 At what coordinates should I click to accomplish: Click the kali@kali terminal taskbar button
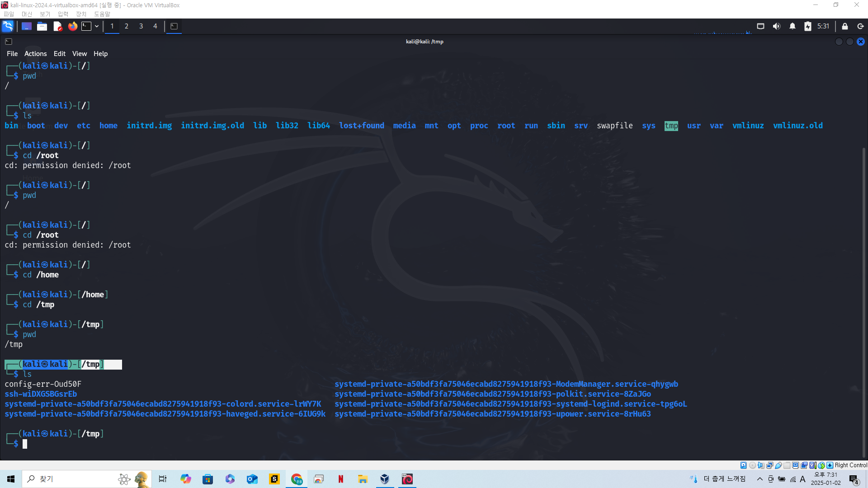pyautogui.click(x=174, y=26)
